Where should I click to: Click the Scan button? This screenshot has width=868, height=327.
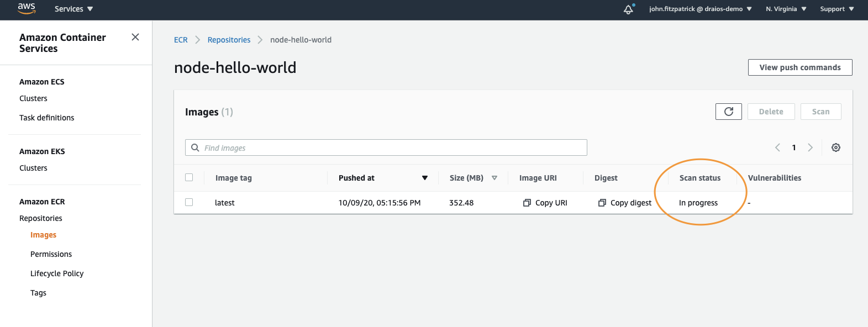coord(821,112)
